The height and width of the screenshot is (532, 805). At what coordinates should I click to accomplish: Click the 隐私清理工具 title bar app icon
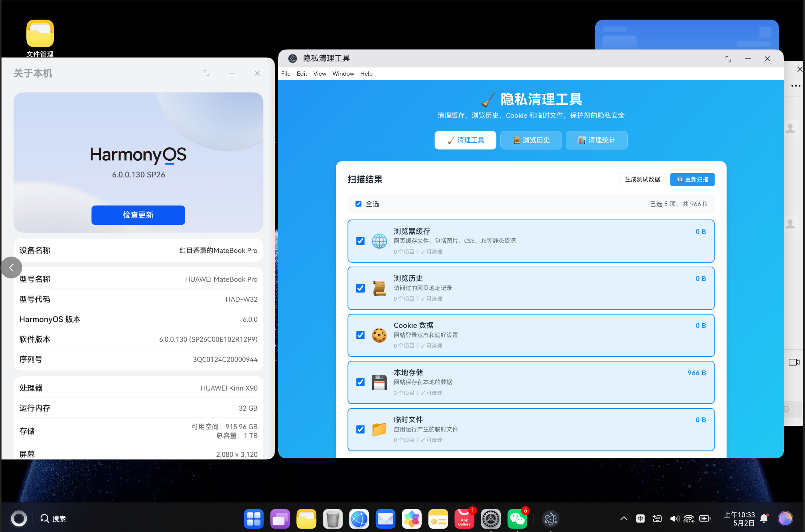[x=293, y=58]
